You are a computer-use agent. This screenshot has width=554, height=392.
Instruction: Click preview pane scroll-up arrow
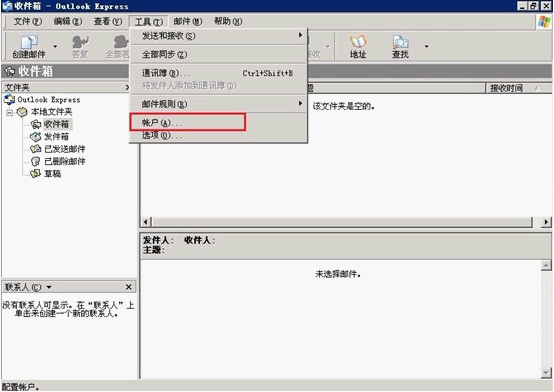pyautogui.click(x=546, y=265)
